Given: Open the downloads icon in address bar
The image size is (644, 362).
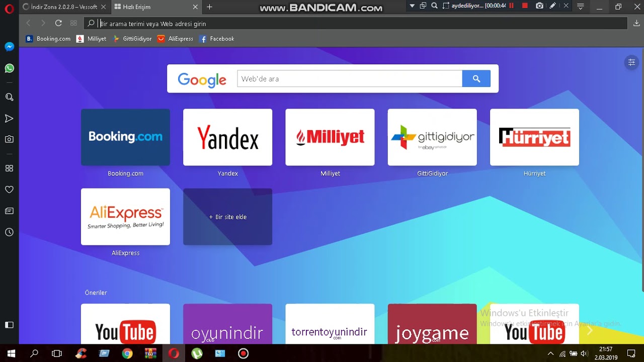Looking at the screenshot, I should click(636, 23).
